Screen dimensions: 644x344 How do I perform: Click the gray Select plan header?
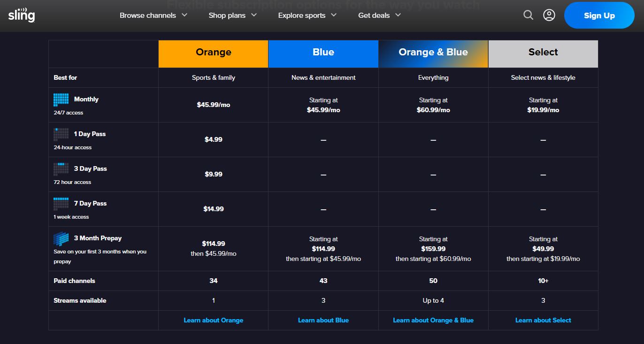tap(543, 54)
